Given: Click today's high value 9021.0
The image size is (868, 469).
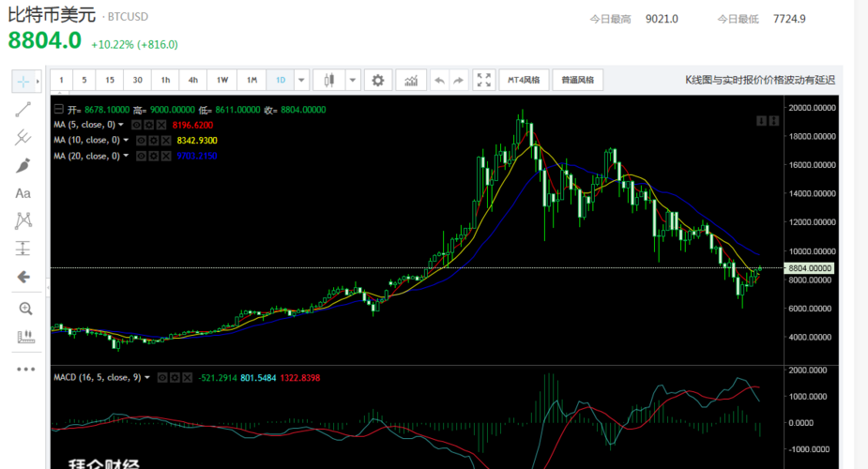Looking at the screenshot, I should (x=662, y=19).
